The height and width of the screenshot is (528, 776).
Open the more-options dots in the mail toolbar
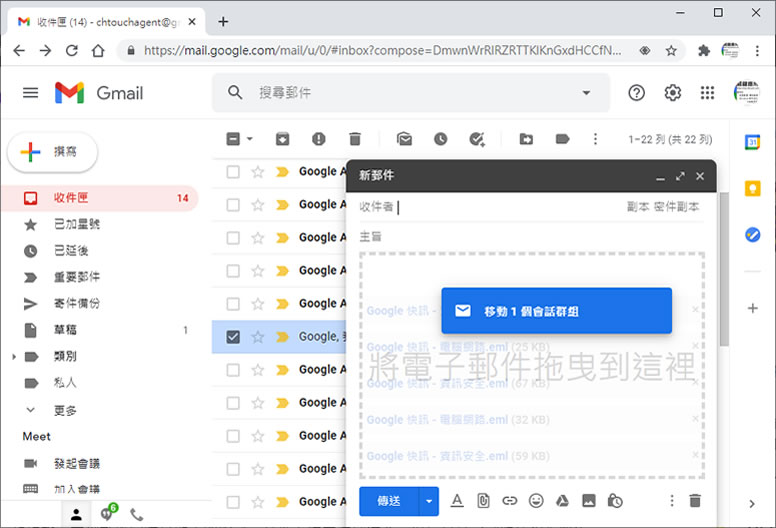point(595,139)
